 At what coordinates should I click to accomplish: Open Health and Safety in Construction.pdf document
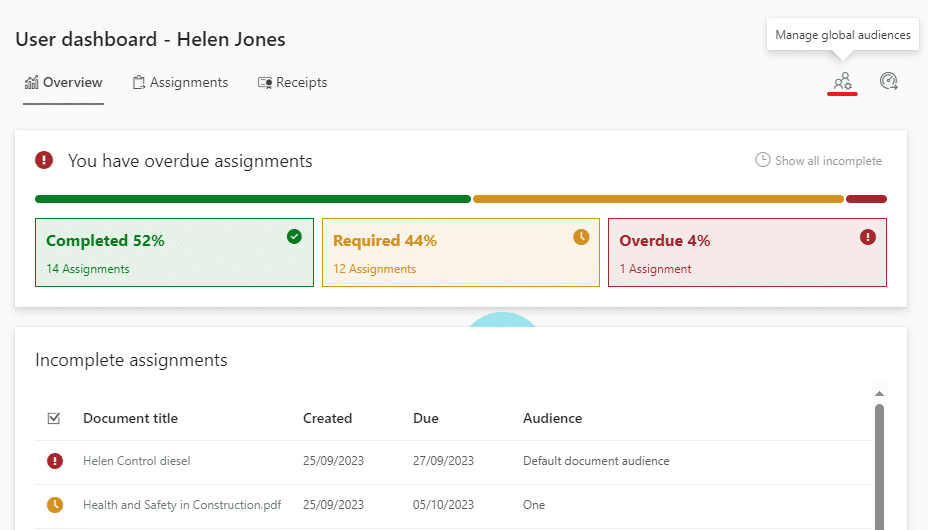click(x=182, y=505)
